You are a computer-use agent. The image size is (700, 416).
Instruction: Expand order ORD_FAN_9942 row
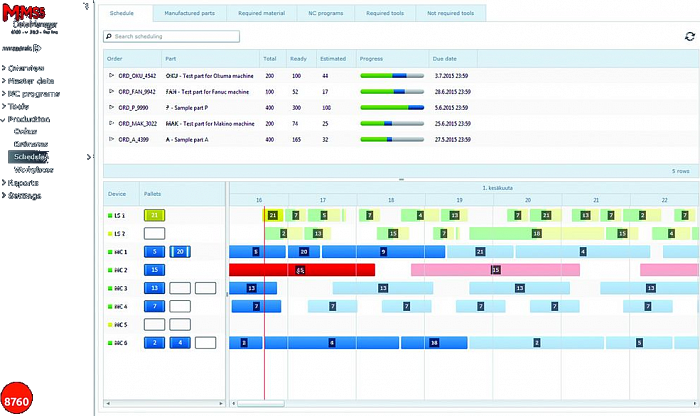tap(111, 92)
